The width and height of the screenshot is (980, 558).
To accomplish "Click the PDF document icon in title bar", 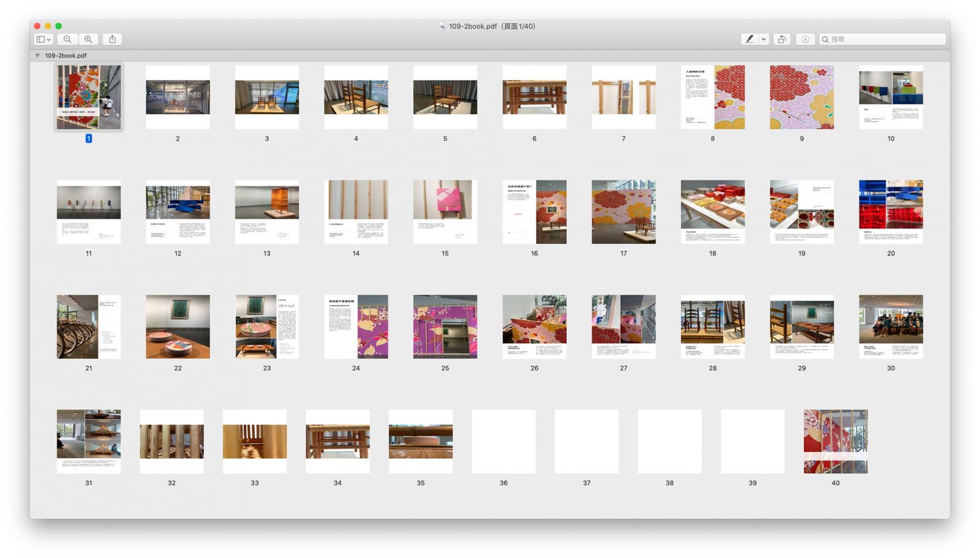I will pos(443,27).
